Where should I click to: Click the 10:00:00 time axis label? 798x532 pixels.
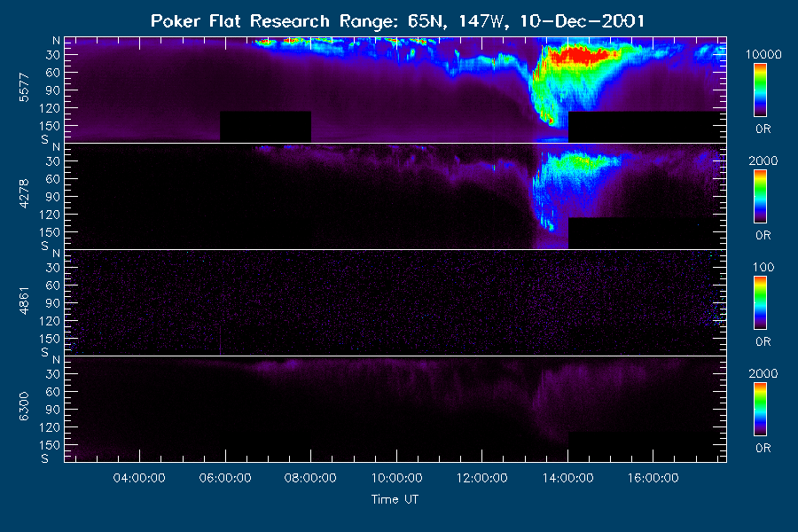tap(396, 478)
